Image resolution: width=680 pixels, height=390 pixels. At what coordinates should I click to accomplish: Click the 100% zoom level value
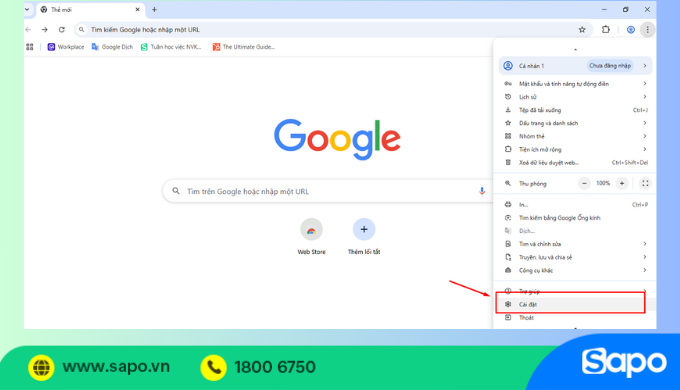[x=603, y=184]
